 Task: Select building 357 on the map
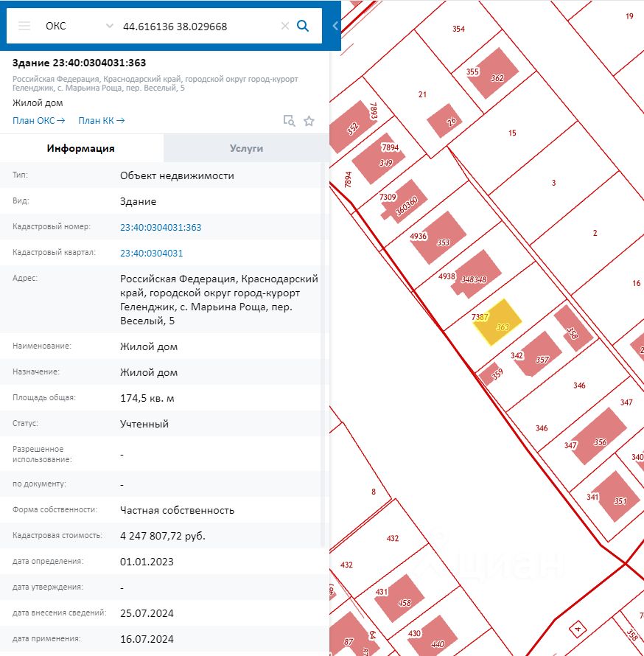(x=539, y=355)
